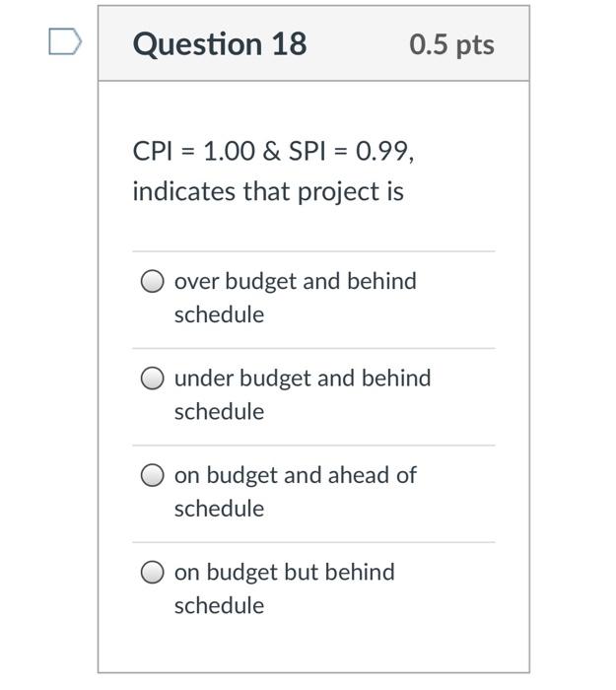Click the 0.5 pts label

point(451,44)
